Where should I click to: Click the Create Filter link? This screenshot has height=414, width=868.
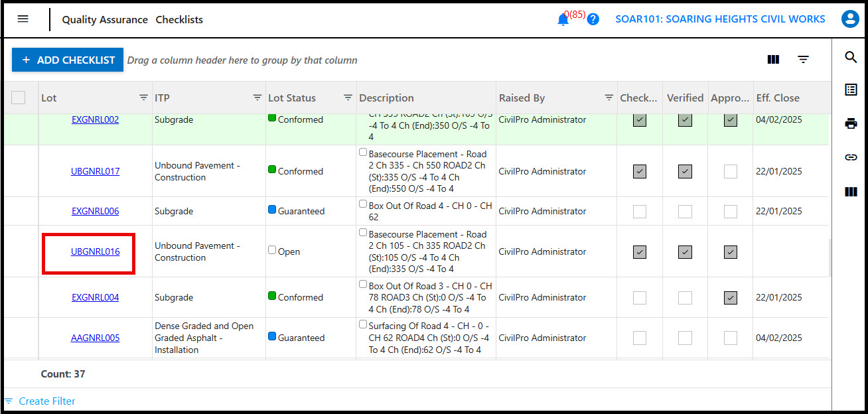(46, 401)
